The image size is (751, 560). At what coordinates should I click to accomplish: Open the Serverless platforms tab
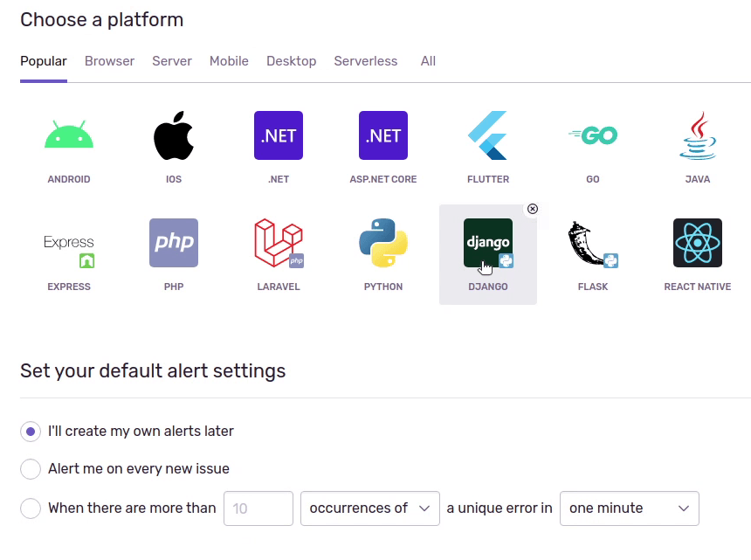(366, 61)
